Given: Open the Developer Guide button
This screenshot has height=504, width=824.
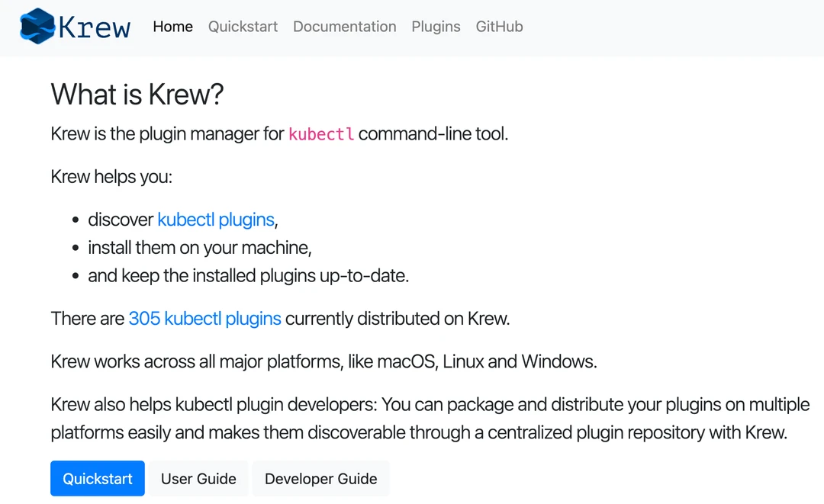Looking at the screenshot, I should coord(320,479).
